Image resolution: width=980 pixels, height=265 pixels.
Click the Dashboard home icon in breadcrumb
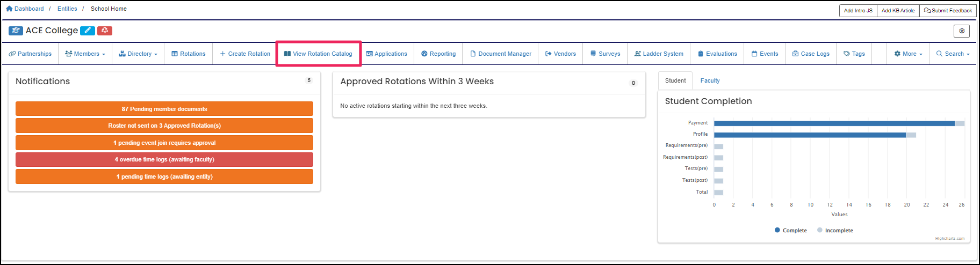pyautogui.click(x=9, y=9)
